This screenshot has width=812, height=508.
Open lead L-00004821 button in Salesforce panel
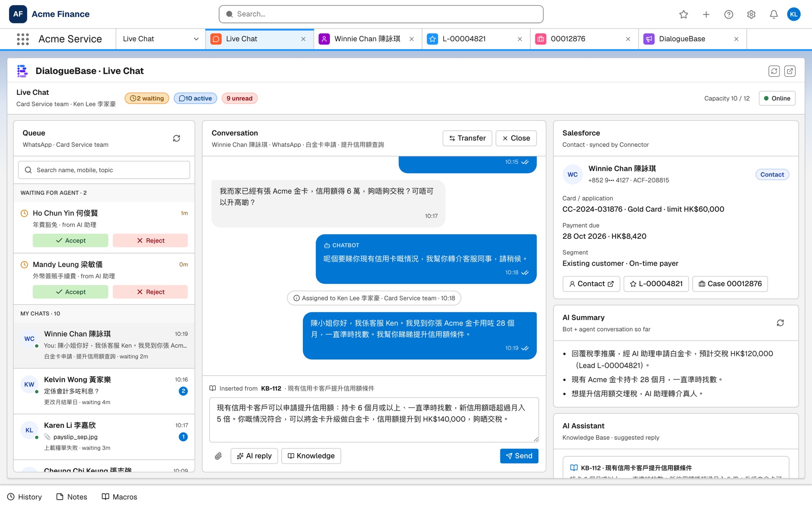tap(656, 284)
